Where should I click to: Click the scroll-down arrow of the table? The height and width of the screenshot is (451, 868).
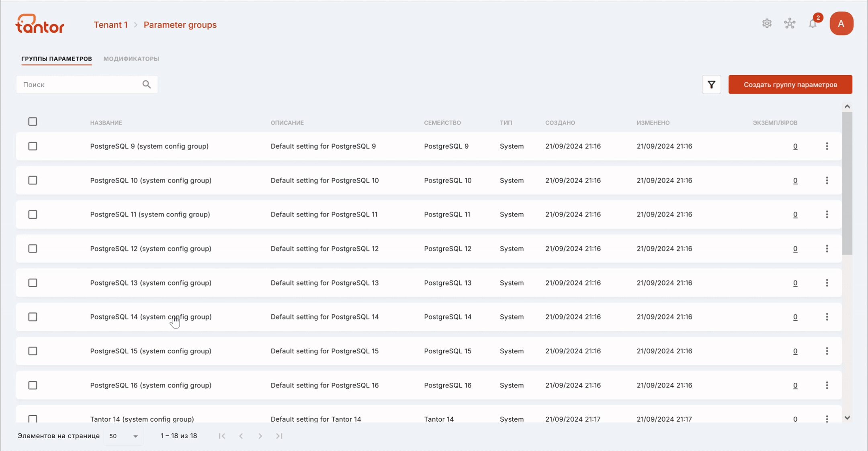(847, 418)
